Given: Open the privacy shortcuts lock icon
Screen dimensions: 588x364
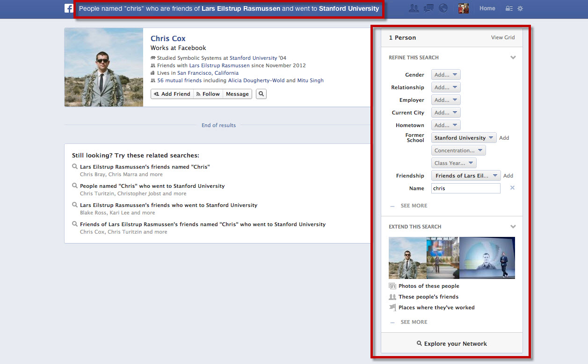Looking at the screenshot, I should [509, 8].
